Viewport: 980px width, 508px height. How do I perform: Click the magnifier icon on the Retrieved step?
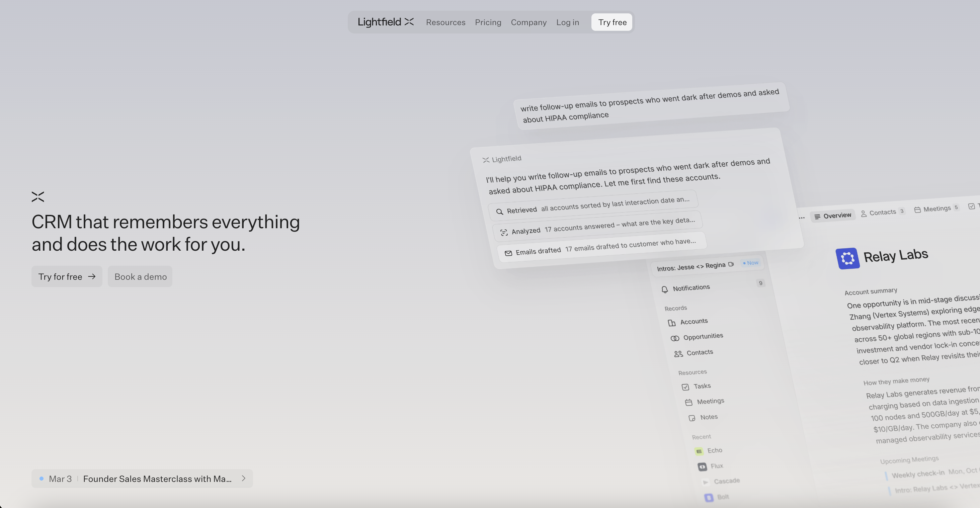click(499, 212)
